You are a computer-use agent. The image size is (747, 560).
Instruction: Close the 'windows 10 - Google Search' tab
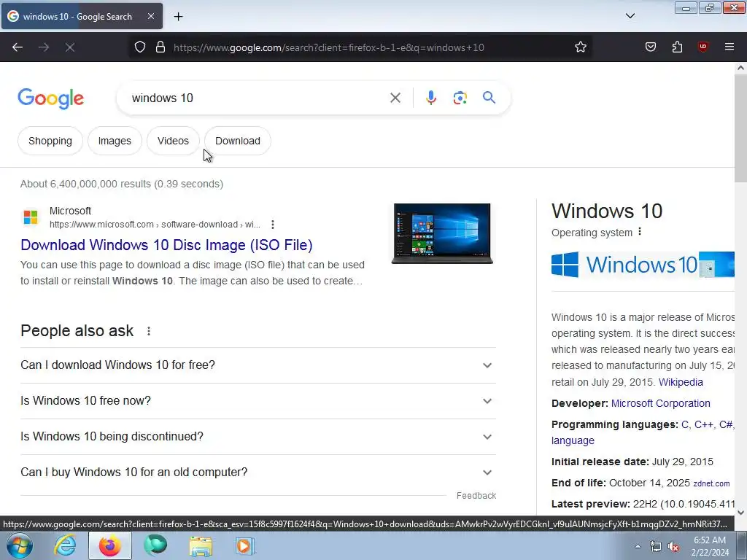[150, 16]
